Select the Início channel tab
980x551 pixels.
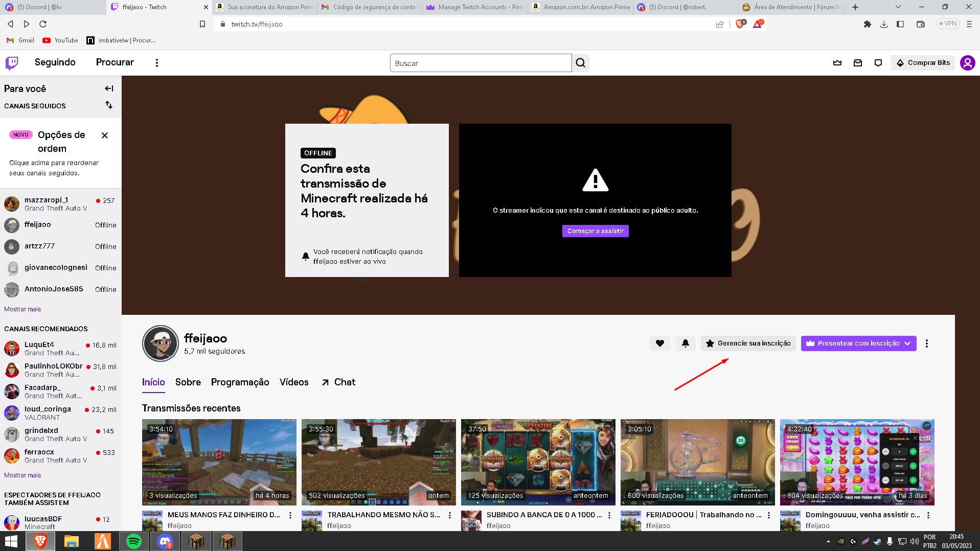coord(153,382)
